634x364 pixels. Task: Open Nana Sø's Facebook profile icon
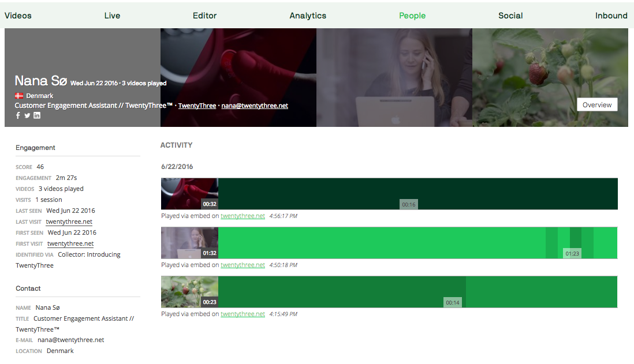pyautogui.click(x=18, y=115)
